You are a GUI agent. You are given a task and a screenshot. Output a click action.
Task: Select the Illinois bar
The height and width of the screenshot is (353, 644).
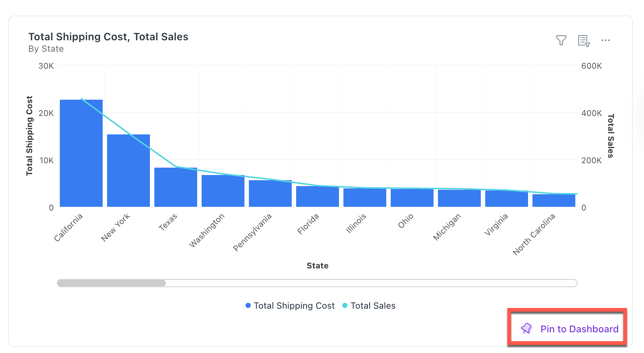(365, 198)
